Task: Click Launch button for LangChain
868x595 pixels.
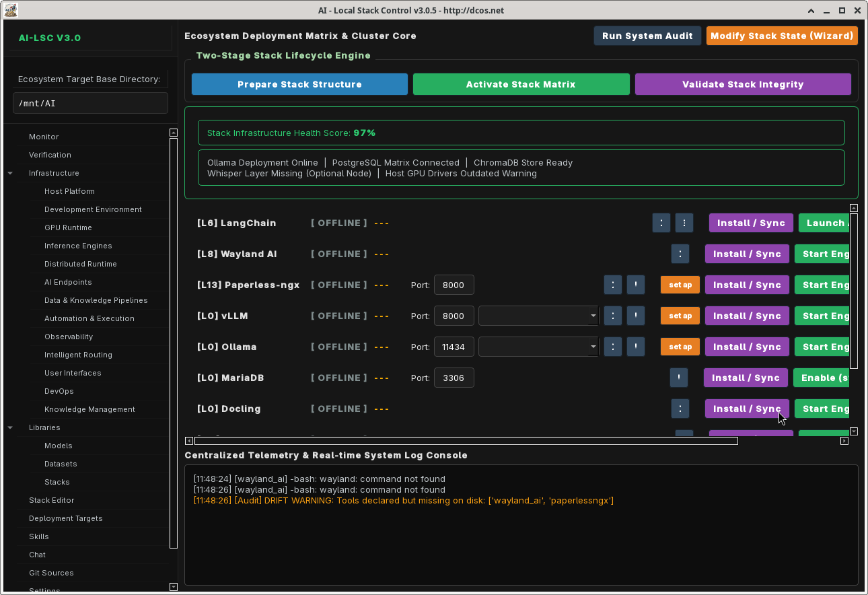Action: click(x=824, y=223)
